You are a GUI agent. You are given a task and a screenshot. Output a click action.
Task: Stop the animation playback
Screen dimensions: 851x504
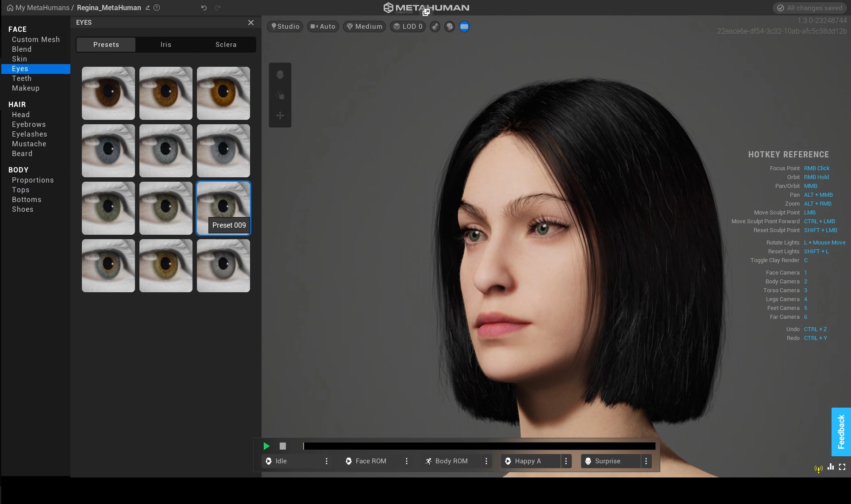(283, 446)
